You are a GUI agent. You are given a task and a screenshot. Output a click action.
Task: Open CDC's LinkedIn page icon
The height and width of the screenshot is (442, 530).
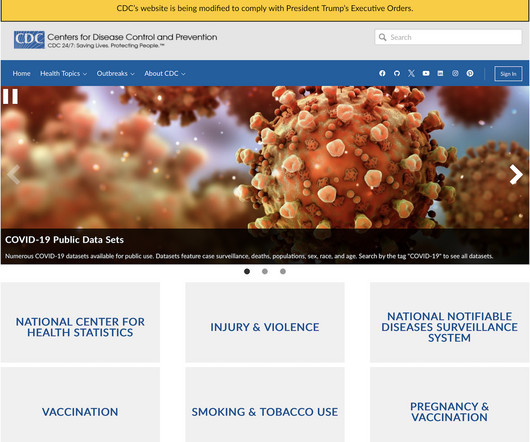[x=440, y=73]
